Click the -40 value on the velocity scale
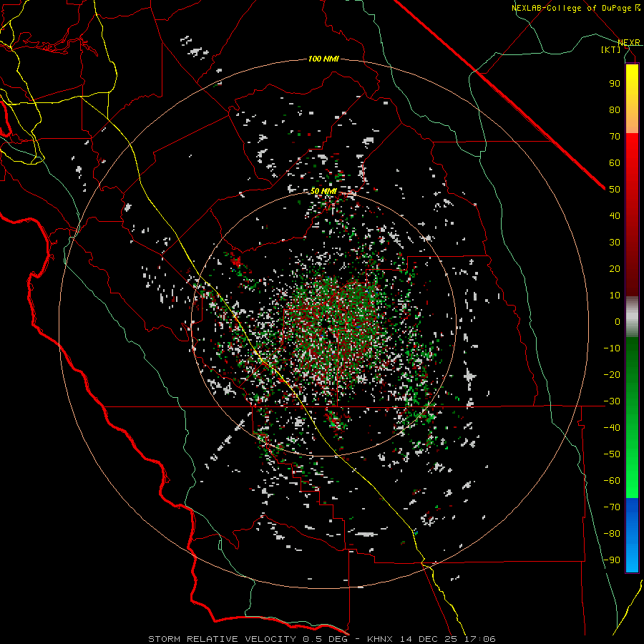Screen dimensions: 644x644 pos(612,428)
